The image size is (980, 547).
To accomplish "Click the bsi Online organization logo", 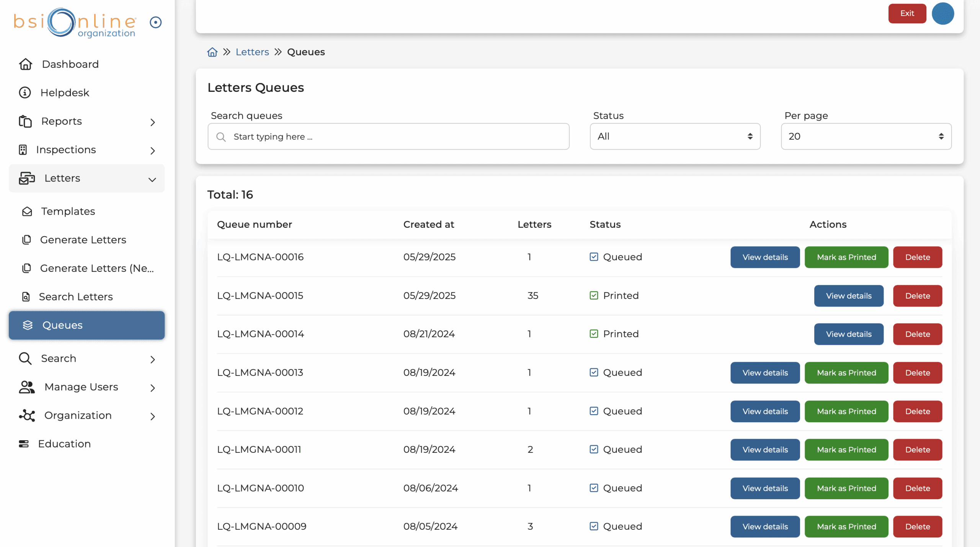I will click(75, 23).
